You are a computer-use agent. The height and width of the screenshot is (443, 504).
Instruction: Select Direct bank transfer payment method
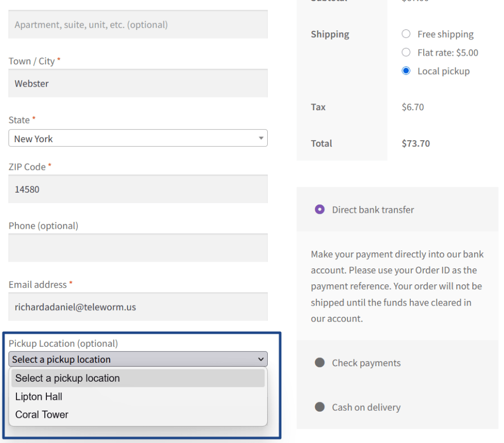click(x=320, y=210)
